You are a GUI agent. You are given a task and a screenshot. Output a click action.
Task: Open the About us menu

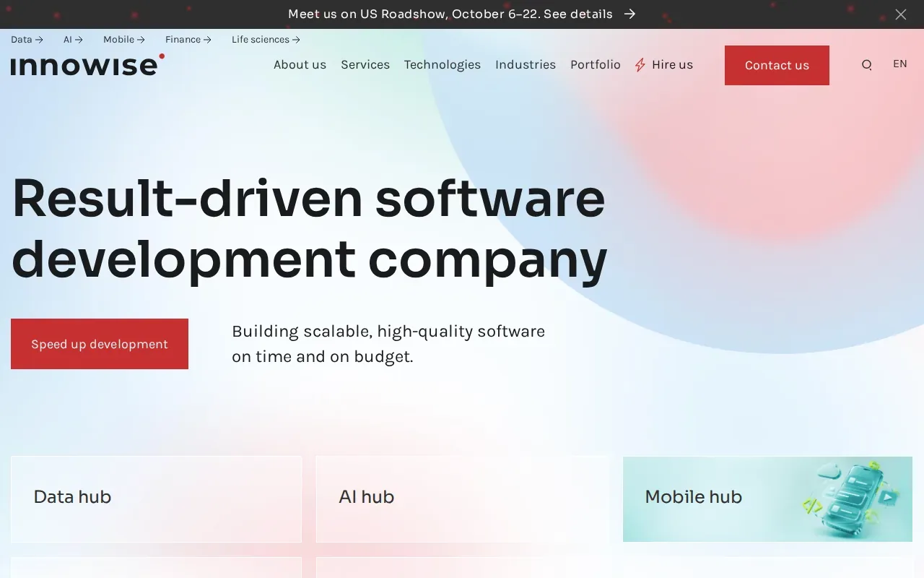tap(300, 65)
